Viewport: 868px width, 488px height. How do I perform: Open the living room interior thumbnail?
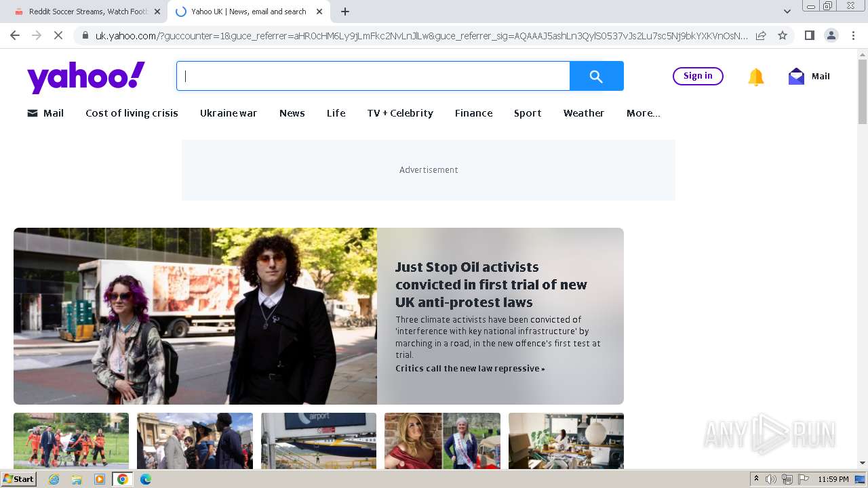point(566,441)
